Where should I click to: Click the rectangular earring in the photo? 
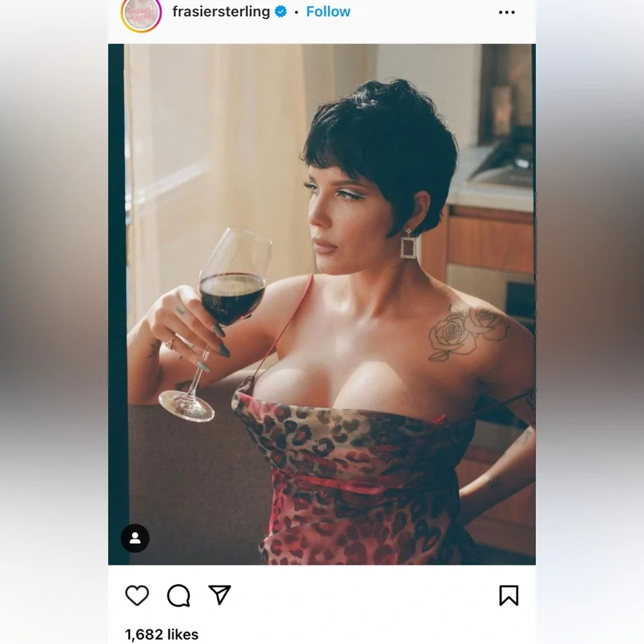408,245
